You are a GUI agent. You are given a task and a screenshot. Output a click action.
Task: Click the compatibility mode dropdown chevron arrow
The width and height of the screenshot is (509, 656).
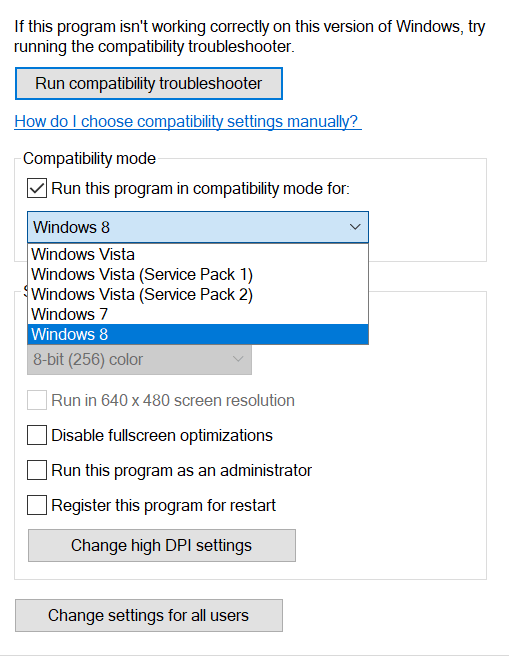(x=355, y=227)
